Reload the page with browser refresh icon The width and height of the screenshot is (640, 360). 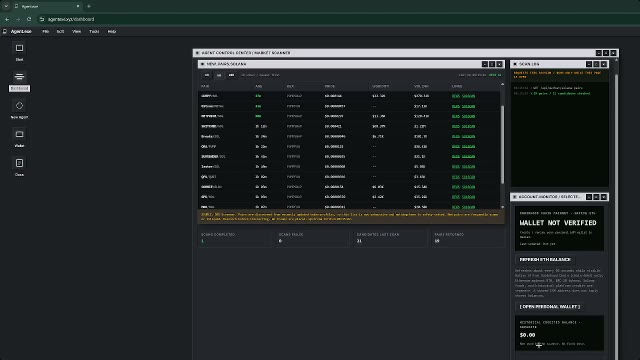pyautogui.click(x=29, y=19)
